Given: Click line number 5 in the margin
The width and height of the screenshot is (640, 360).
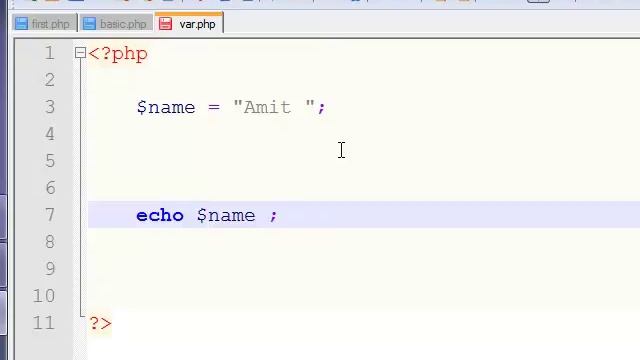Looking at the screenshot, I should 50,161.
